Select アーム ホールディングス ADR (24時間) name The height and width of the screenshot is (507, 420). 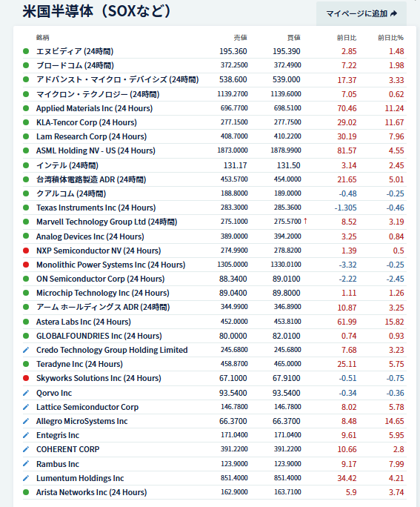pyautogui.click(x=103, y=307)
